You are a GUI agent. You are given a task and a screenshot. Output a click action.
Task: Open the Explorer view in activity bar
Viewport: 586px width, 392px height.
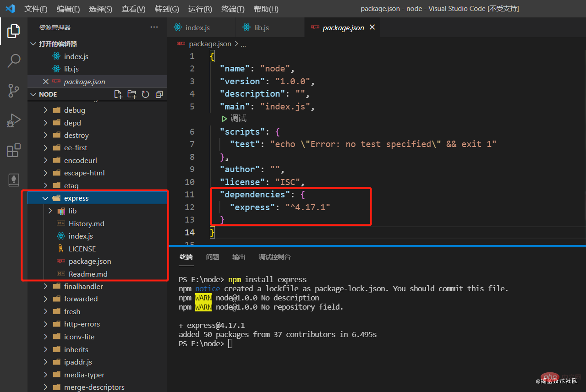(x=14, y=31)
